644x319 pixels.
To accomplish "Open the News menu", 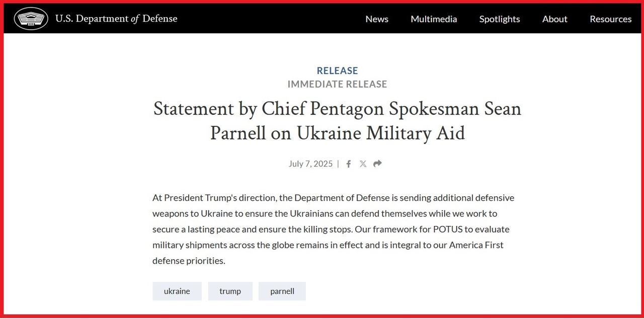I will (377, 19).
